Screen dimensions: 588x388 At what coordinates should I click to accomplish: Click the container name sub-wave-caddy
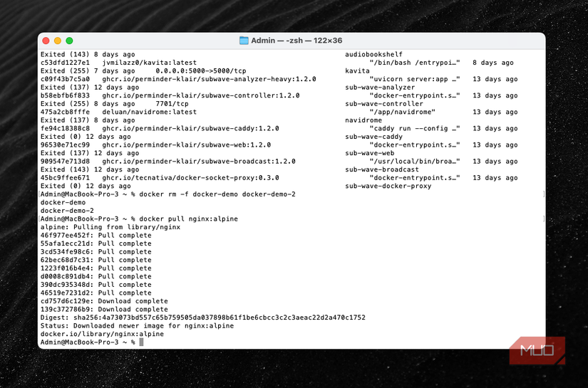tap(374, 137)
